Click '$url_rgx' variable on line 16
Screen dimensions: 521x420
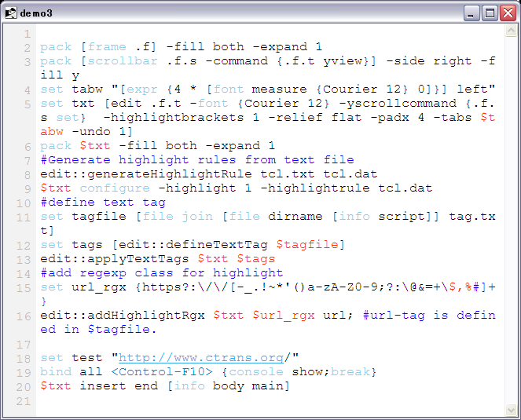click(x=284, y=315)
